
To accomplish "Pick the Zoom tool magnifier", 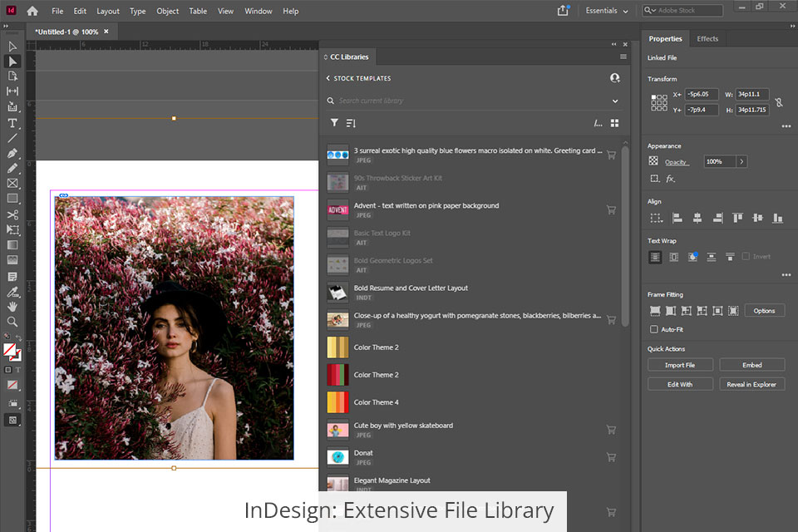I will pyautogui.click(x=12, y=322).
